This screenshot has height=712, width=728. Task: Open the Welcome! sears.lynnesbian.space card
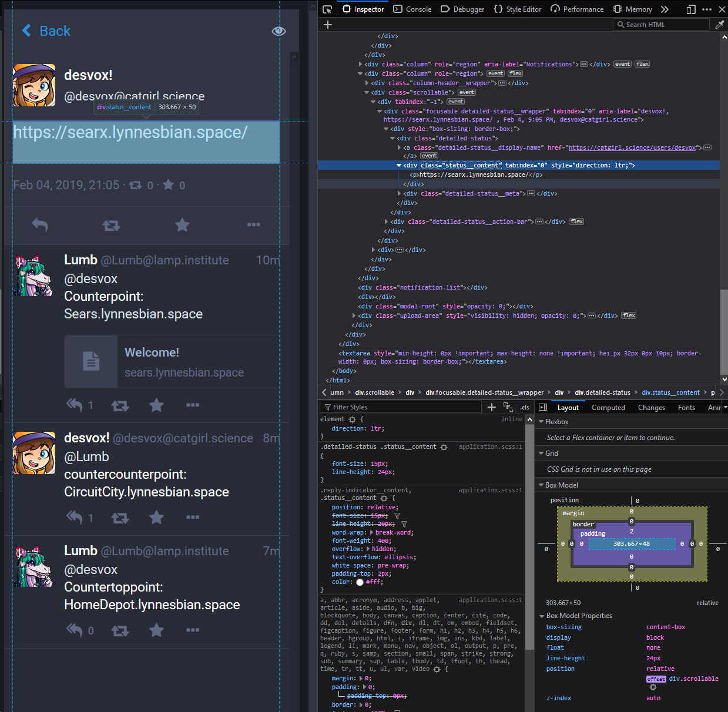[172, 362]
